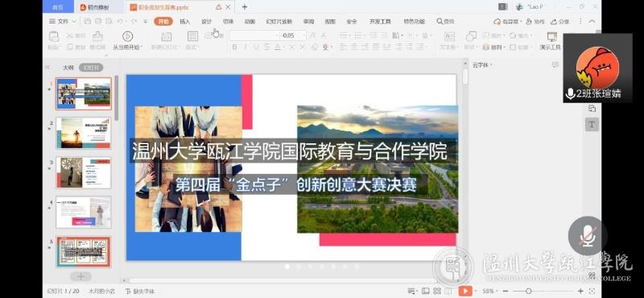Collapse the ribbon with chevron arrow
Screen dimensions: 644x298
[592, 22]
